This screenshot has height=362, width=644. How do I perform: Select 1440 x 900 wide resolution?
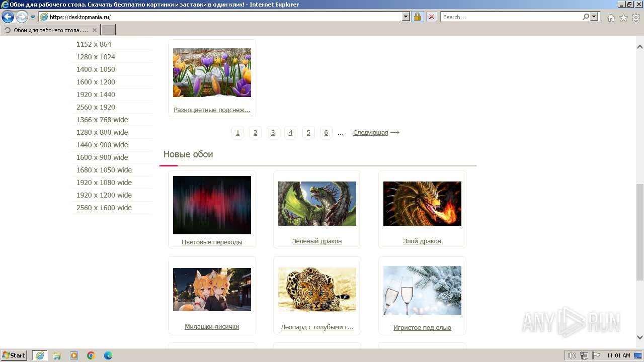pos(102,145)
